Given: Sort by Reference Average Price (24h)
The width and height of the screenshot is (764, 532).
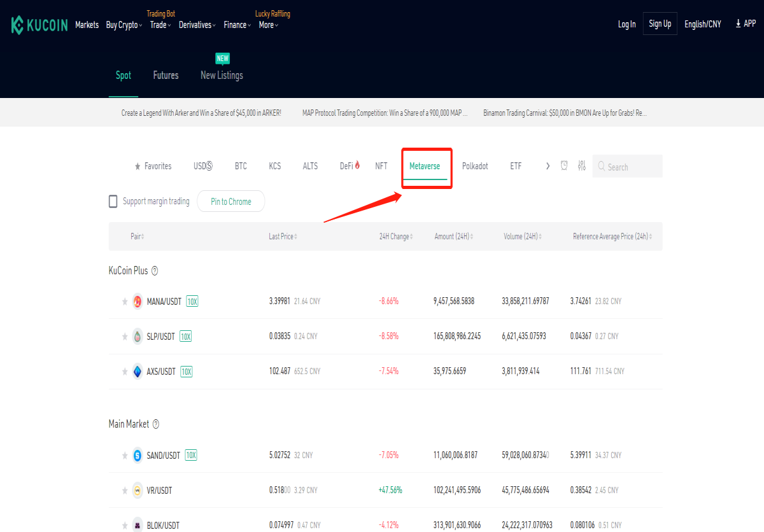Looking at the screenshot, I should tap(613, 237).
